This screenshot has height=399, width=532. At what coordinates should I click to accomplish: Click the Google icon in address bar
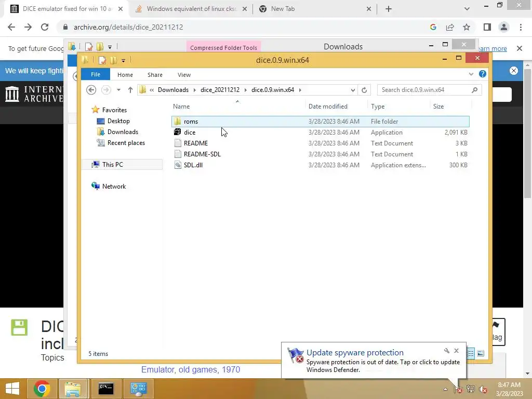433,27
